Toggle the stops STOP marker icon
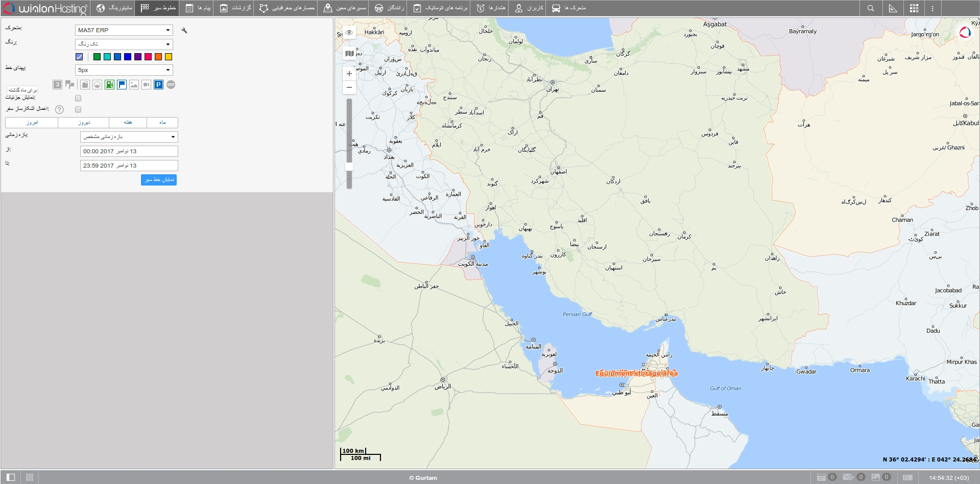Image resolution: width=980 pixels, height=484 pixels. tap(171, 84)
